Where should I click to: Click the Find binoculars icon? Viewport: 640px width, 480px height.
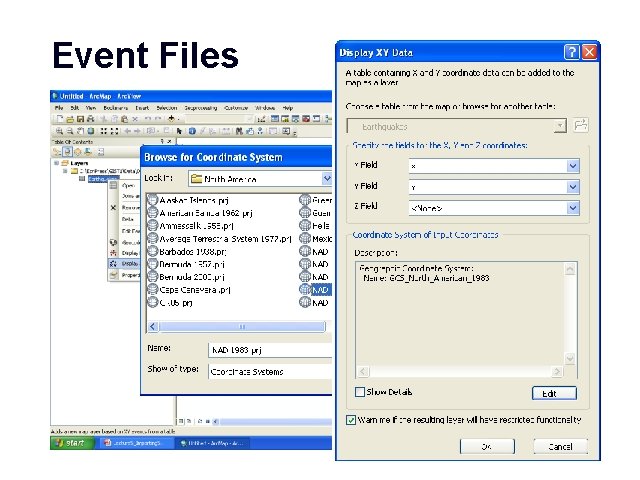coord(239,131)
